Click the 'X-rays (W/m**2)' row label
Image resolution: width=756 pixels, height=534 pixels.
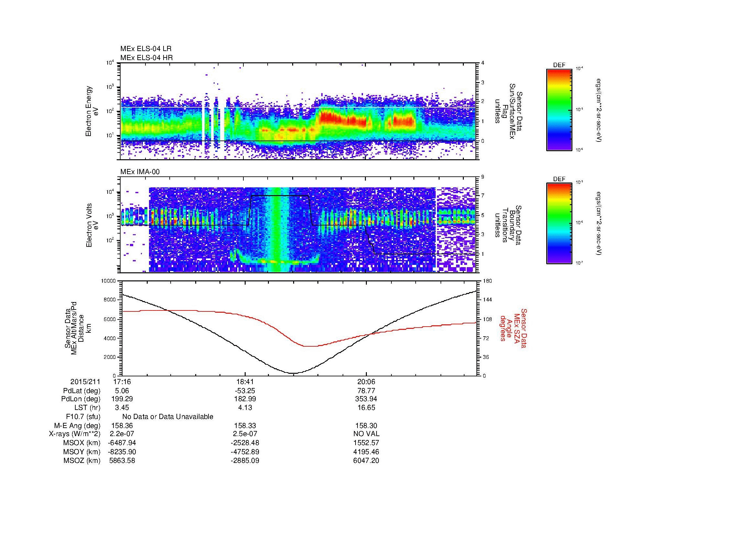tap(75, 434)
